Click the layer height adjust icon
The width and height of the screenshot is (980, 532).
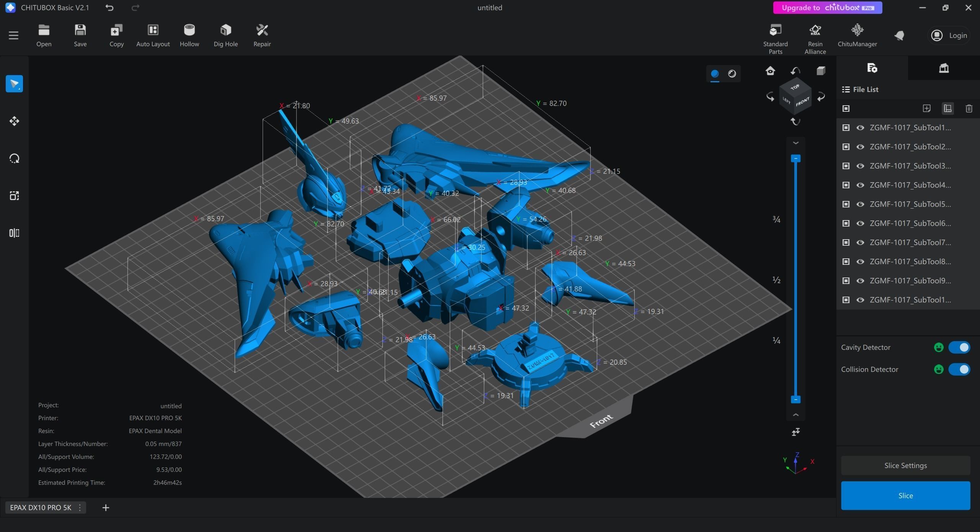[x=795, y=432]
